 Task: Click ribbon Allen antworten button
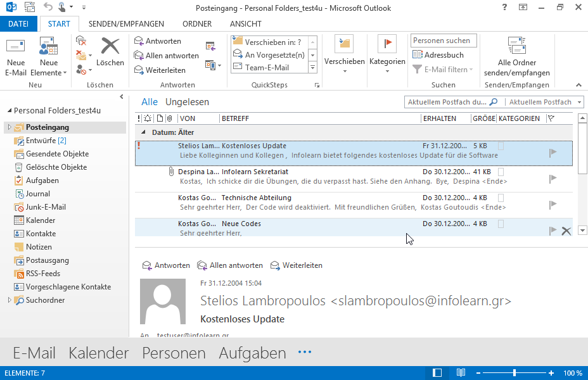point(167,56)
